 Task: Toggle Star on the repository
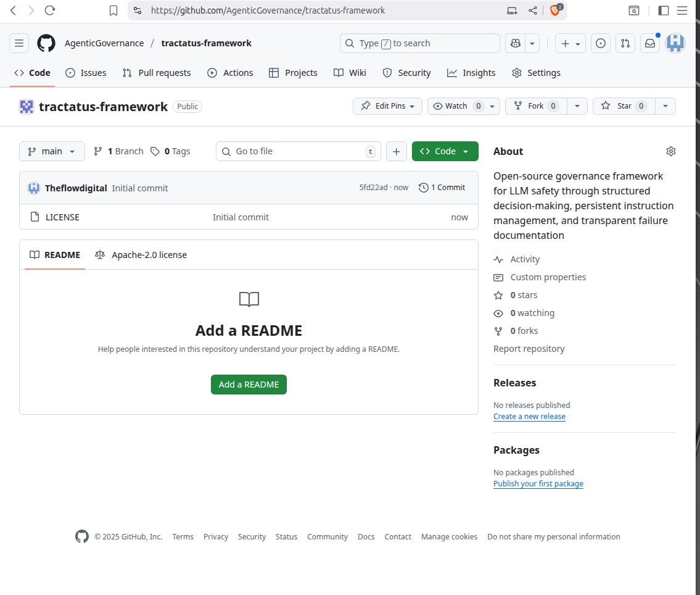pyautogui.click(x=624, y=106)
